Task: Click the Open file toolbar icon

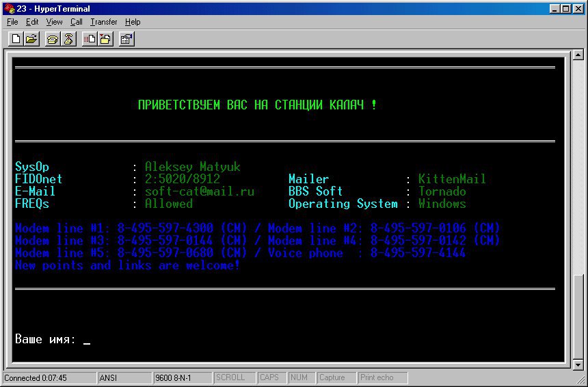Action: pyautogui.click(x=32, y=39)
